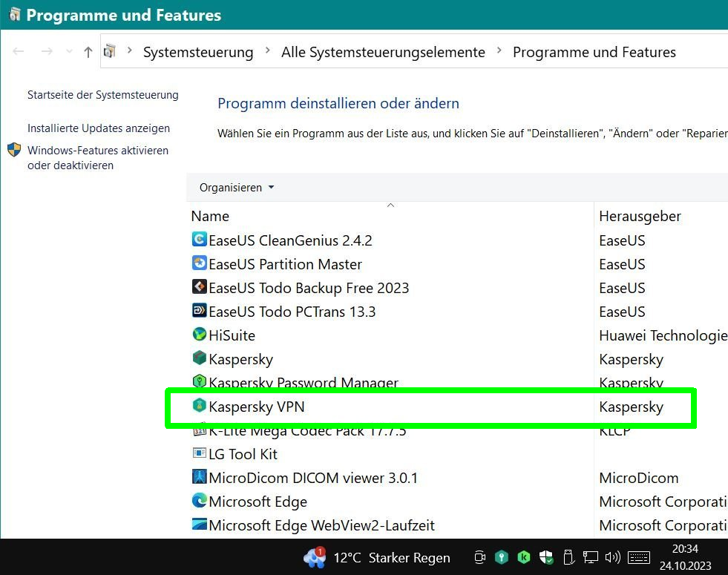The height and width of the screenshot is (575, 728).
Task: Select the Kaspersky VPN entry
Action: [256, 407]
